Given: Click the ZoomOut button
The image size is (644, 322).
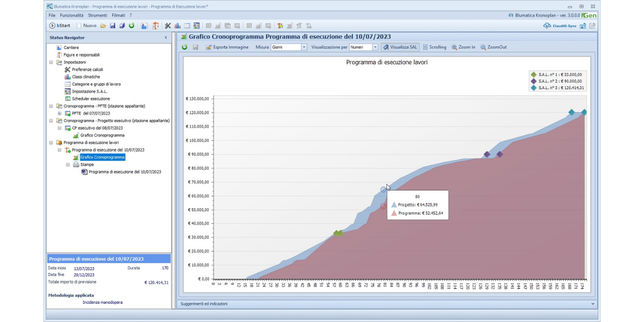Looking at the screenshot, I should [493, 47].
